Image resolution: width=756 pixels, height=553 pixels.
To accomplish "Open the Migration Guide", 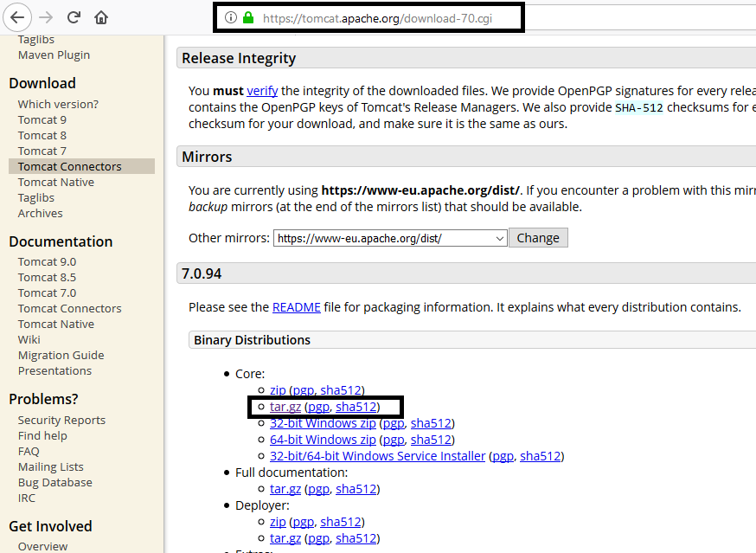I will point(61,355).
